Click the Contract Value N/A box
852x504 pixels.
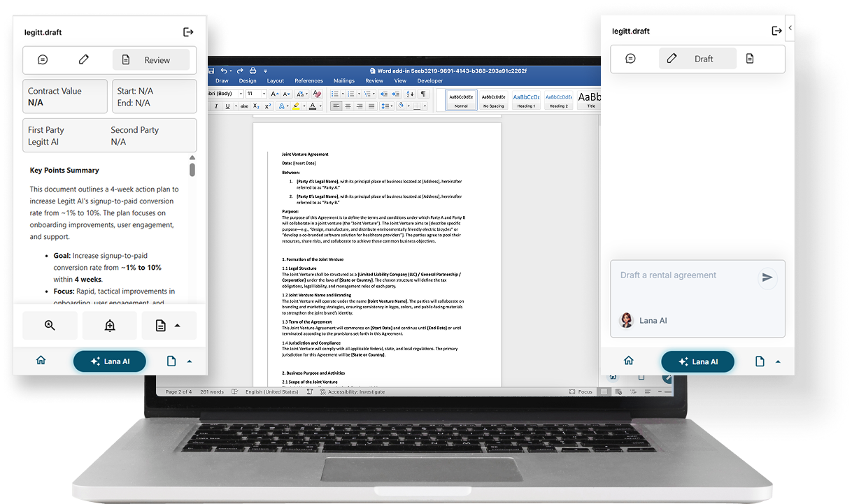click(65, 96)
